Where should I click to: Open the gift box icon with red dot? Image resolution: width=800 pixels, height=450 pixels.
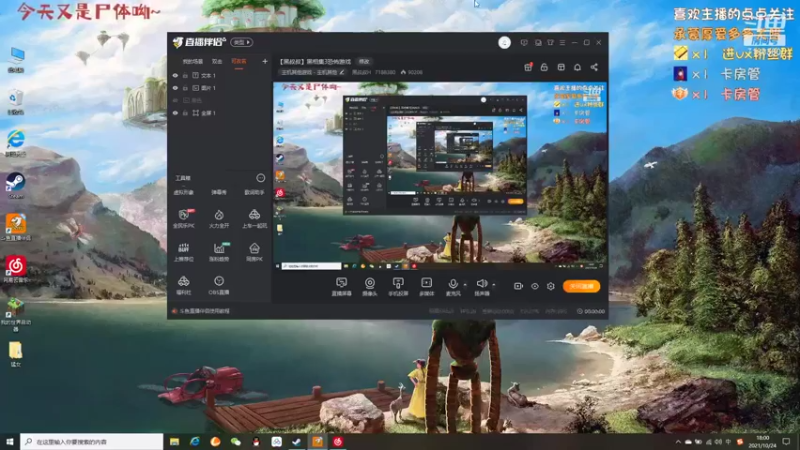point(528,67)
